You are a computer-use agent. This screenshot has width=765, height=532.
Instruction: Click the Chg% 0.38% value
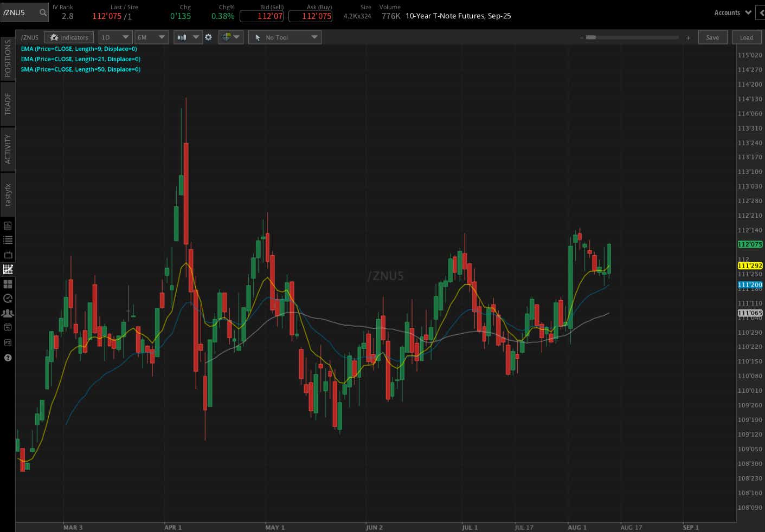click(x=223, y=16)
